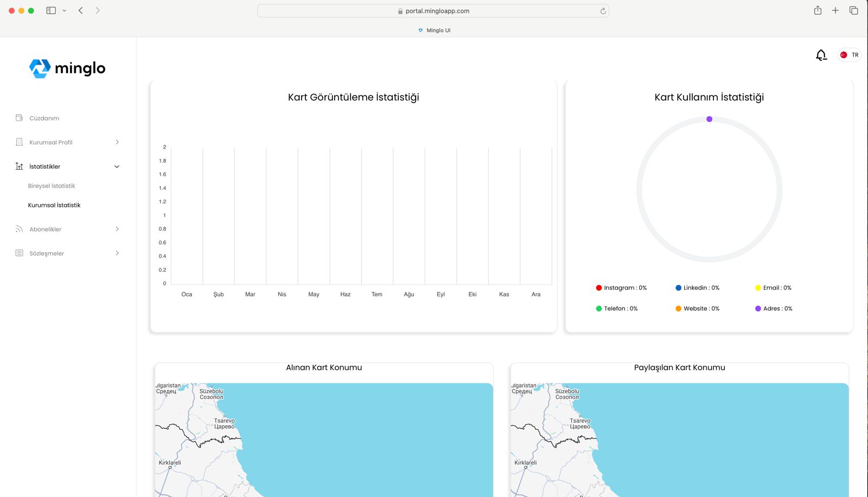868x497 pixels.
Task: Click 'Ara' month label on chart
Action: pyautogui.click(x=536, y=294)
